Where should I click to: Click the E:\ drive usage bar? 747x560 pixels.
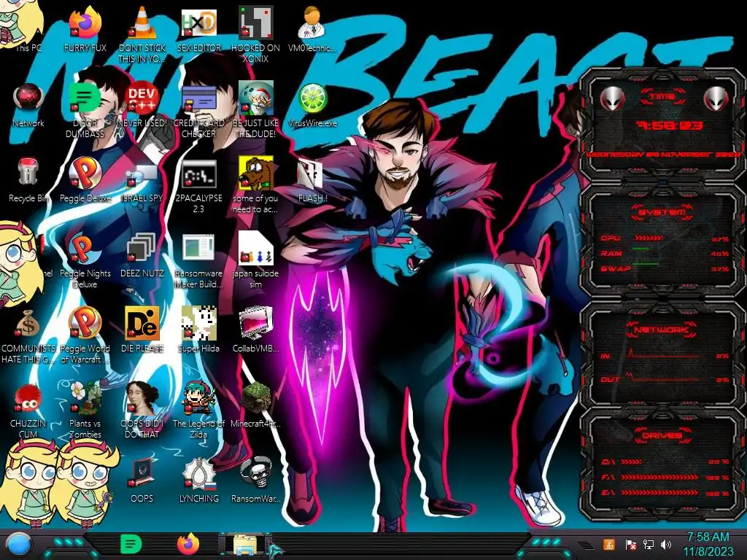pyautogui.click(x=659, y=492)
